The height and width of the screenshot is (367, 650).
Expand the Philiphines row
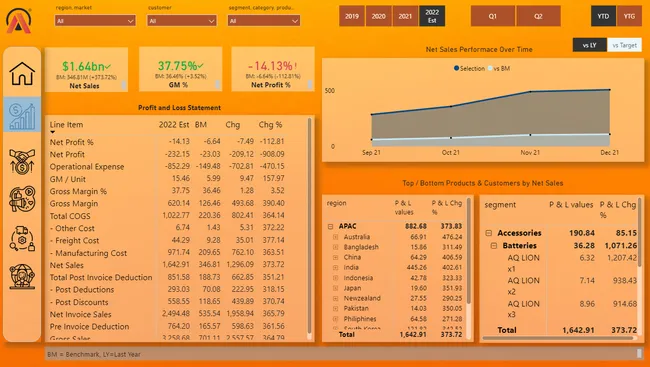pos(335,319)
